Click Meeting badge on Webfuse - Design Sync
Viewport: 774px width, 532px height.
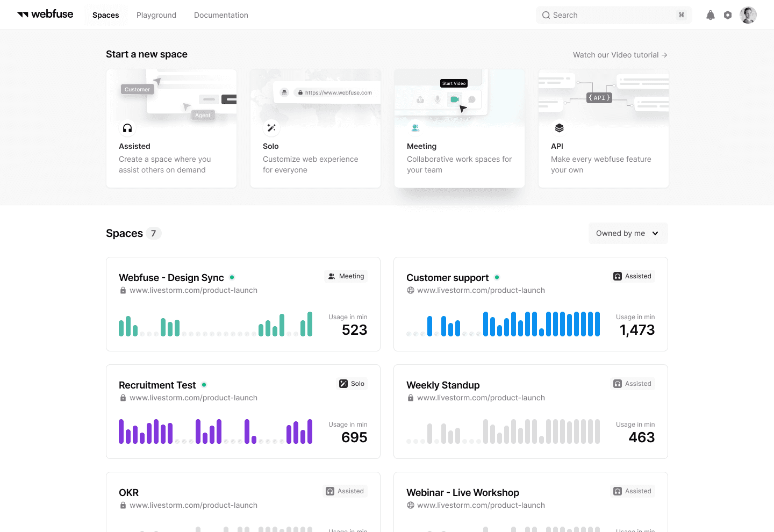pyautogui.click(x=346, y=276)
